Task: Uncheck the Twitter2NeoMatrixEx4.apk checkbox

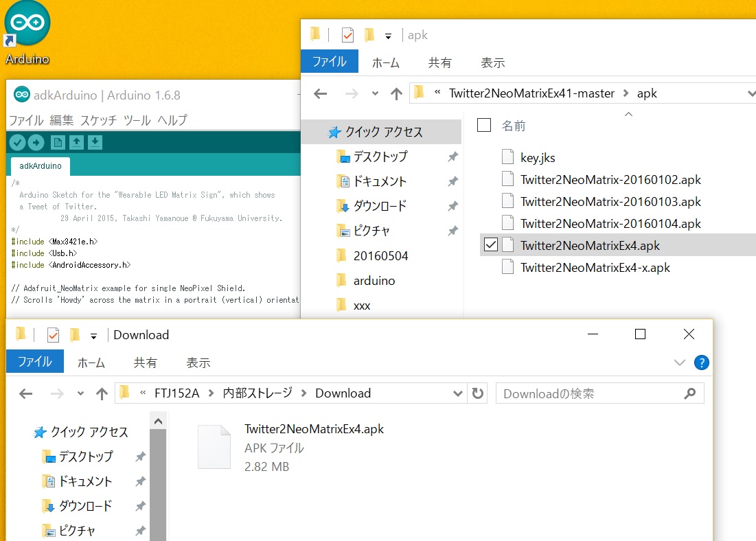Action: [490, 245]
